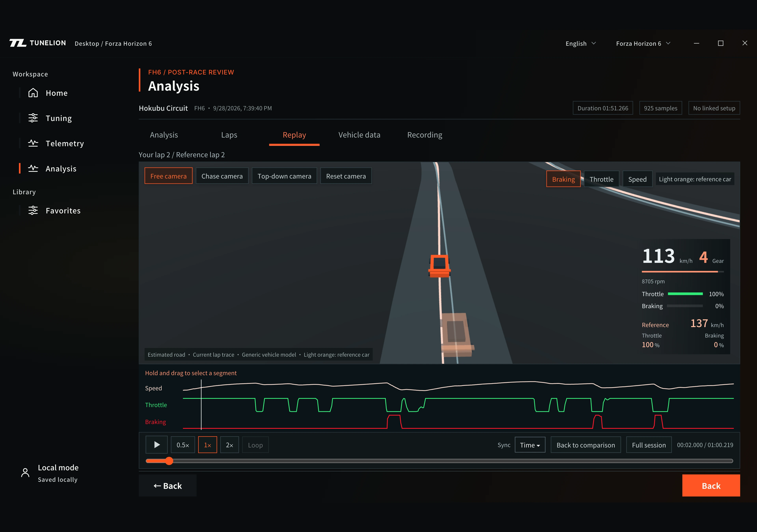Select the Analysis sidebar pulse icon
The width and height of the screenshot is (757, 532).
[33, 168]
